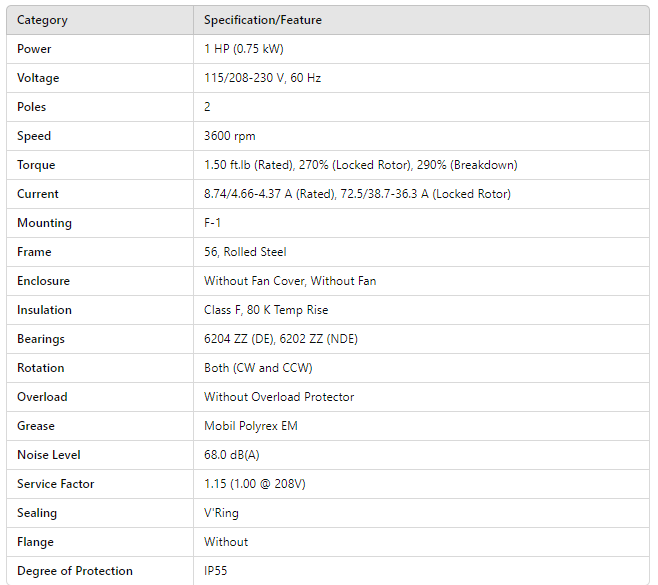Select the 115/208-230 V, 60 Hz cell

(x=262, y=78)
